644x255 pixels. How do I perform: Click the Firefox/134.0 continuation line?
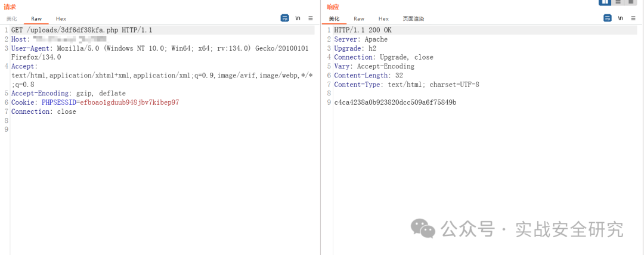click(36, 57)
